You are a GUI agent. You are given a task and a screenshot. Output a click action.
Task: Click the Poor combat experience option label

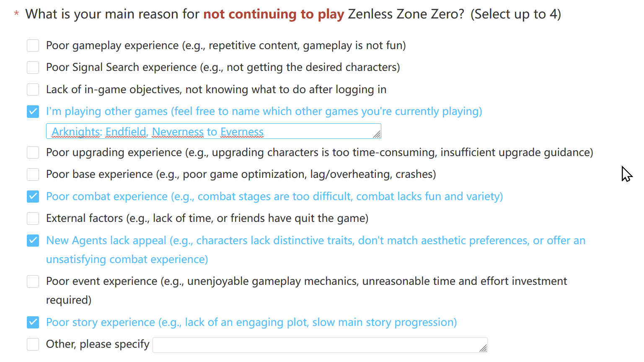274,196
